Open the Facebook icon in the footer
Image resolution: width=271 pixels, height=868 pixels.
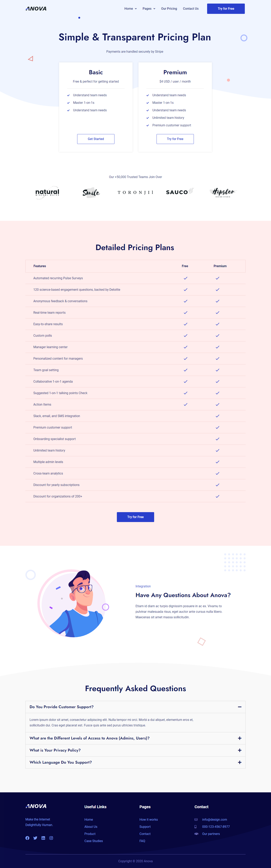pos(27,838)
